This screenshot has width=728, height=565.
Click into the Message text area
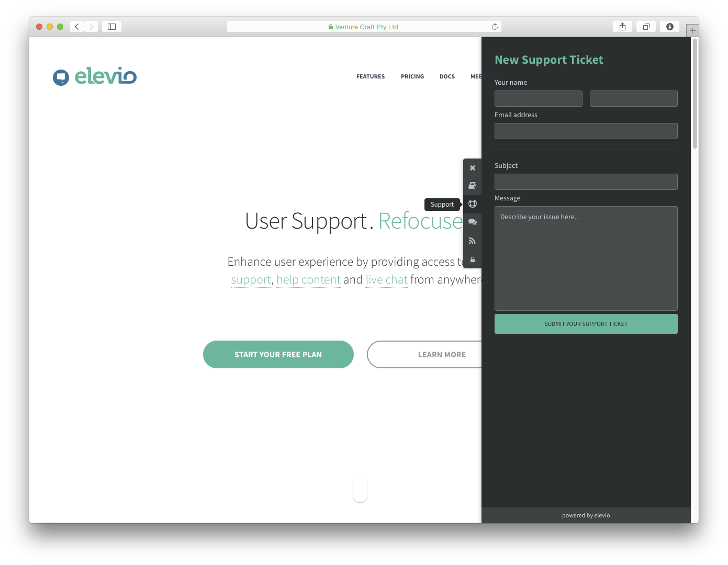[586, 258]
